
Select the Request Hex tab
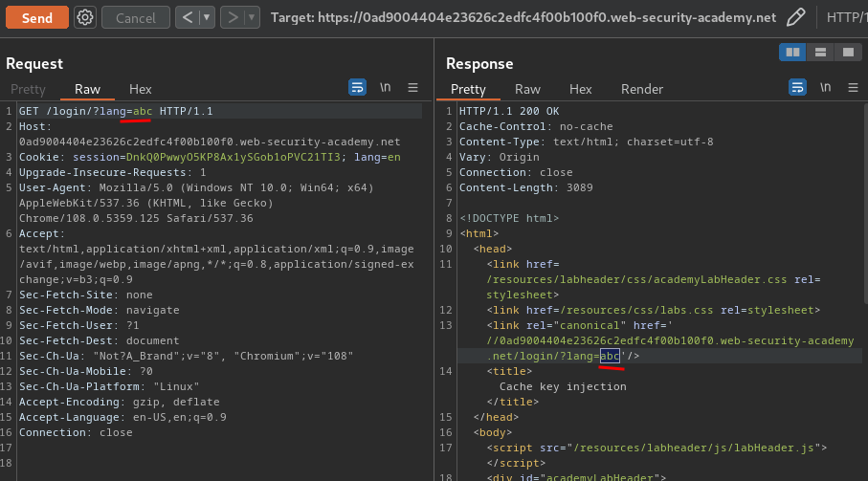pos(140,89)
